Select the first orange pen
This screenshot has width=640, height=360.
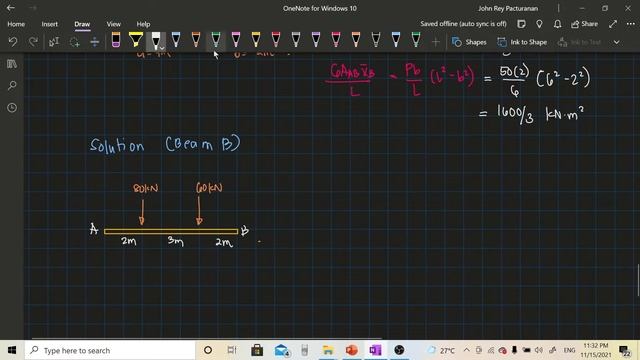click(x=196, y=40)
